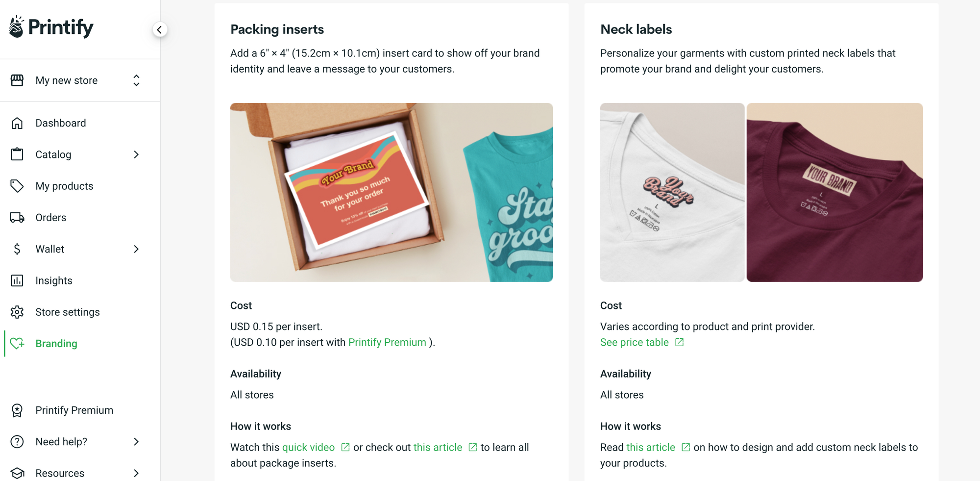Open Insights via the chart icon

tap(18, 280)
